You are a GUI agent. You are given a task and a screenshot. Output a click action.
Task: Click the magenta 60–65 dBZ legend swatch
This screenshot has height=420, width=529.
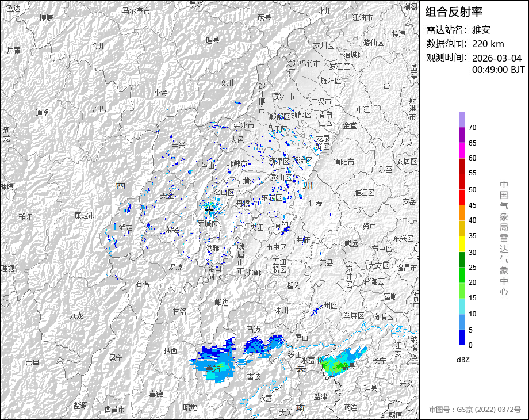462,151
